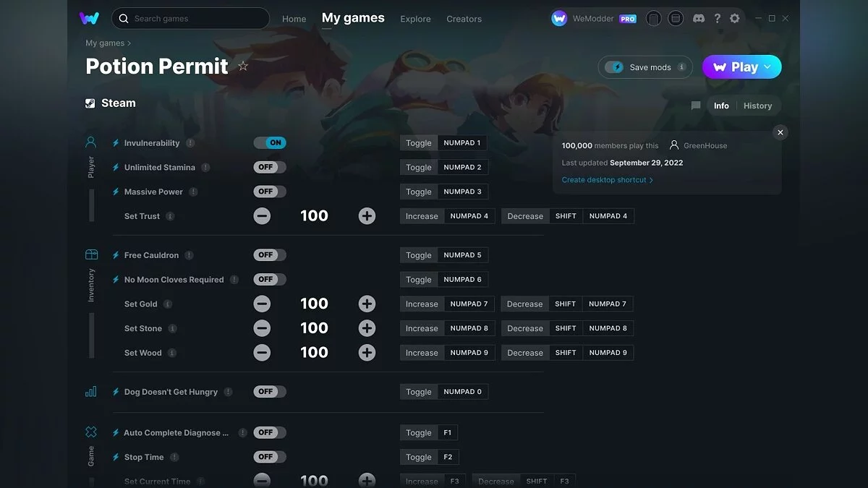Increase Set Gold with plus button
This screenshot has width=868, height=488.
pyautogui.click(x=367, y=304)
